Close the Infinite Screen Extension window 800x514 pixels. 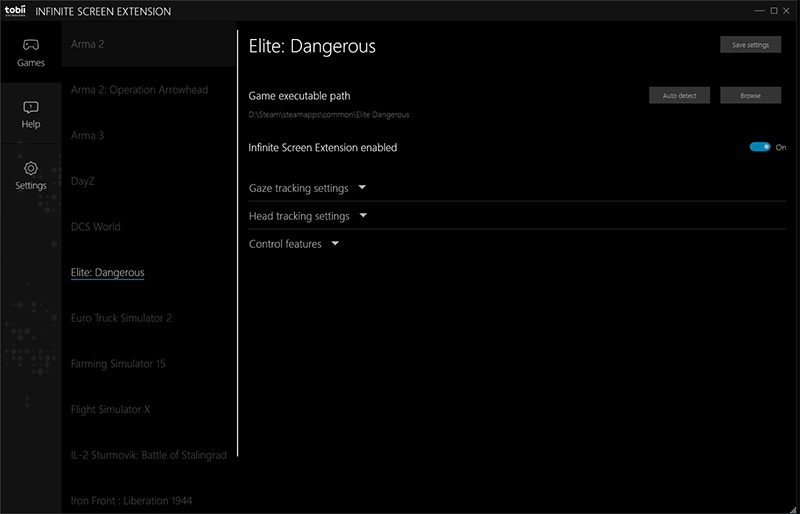(786, 11)
